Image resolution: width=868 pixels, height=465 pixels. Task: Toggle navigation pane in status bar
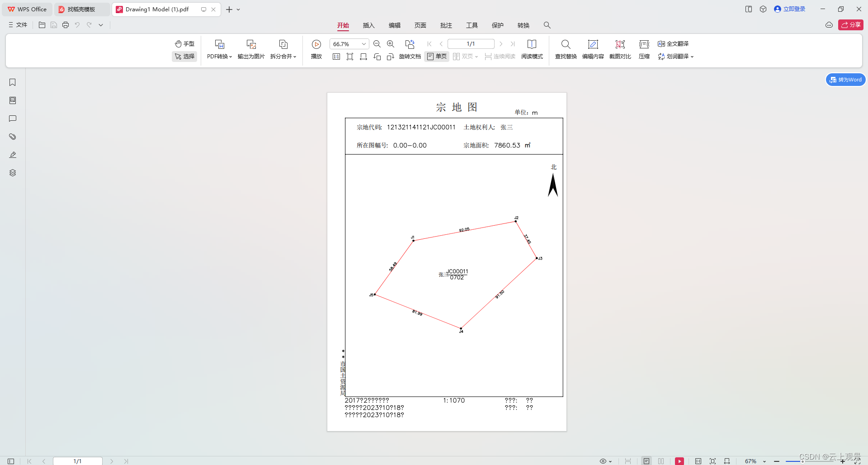11,461
